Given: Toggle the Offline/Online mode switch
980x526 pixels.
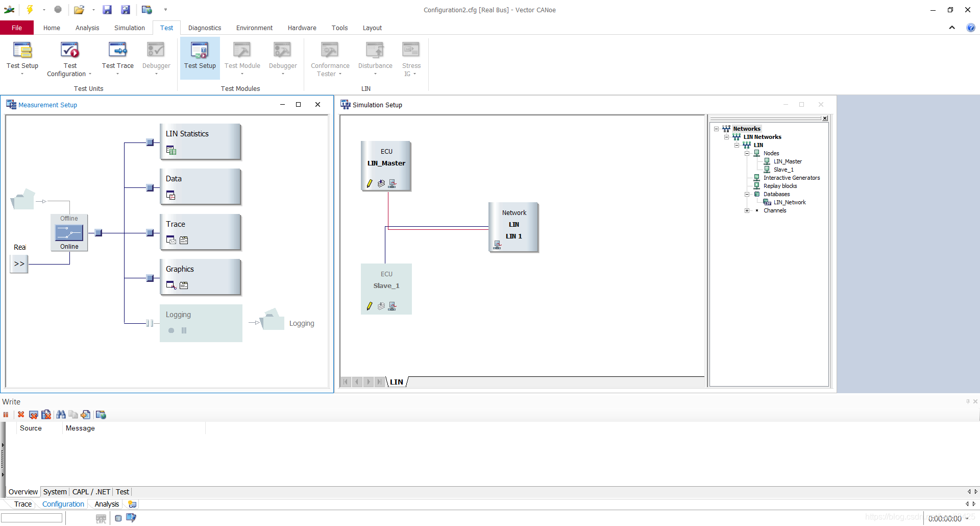Looking at the screenshot, I should coord(69,232).
